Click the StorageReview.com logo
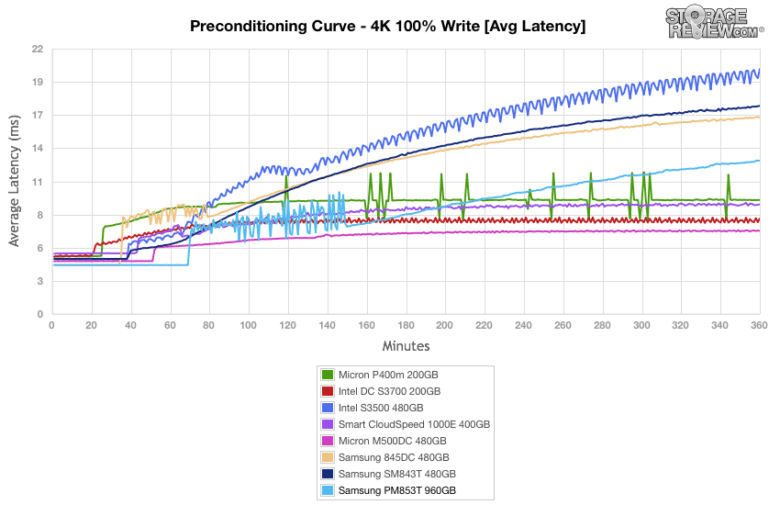This screenshot has width=780, height=516. [x=714, y=22]
